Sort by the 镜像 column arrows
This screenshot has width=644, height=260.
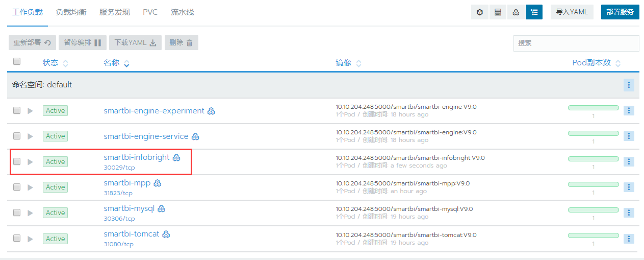pos(358,63)
